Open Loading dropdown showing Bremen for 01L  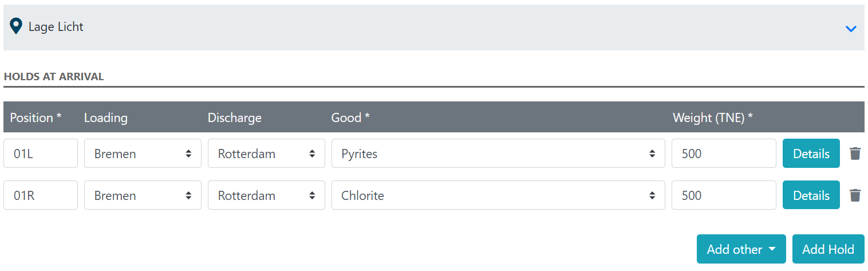pyautogui.click(x=143, y=154)
